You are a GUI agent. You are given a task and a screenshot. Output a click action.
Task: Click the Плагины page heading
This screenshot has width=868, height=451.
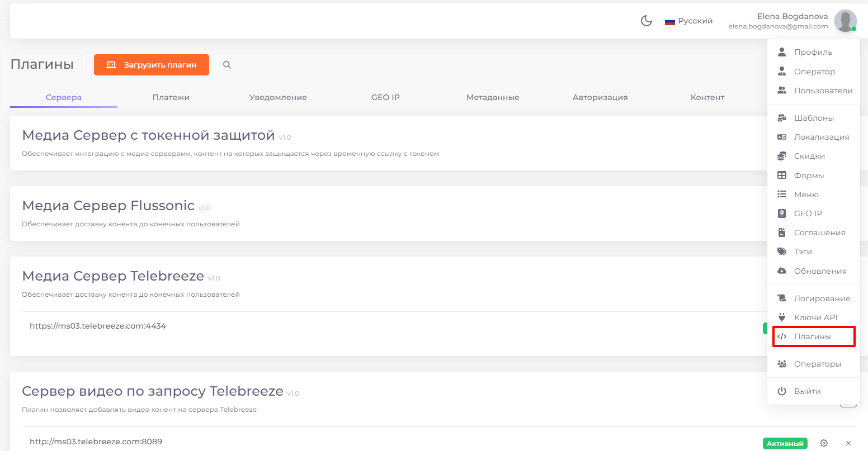point(42,64)
